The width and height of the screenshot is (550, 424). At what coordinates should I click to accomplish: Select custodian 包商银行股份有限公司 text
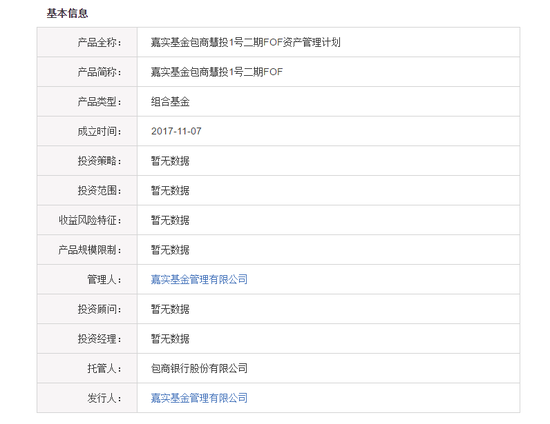coord(199,368)
